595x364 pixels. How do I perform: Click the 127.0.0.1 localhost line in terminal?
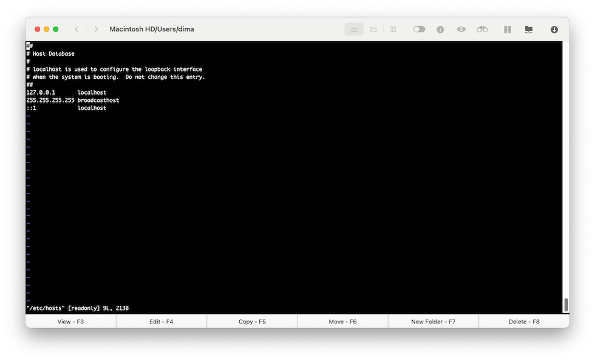coord(66,92)
